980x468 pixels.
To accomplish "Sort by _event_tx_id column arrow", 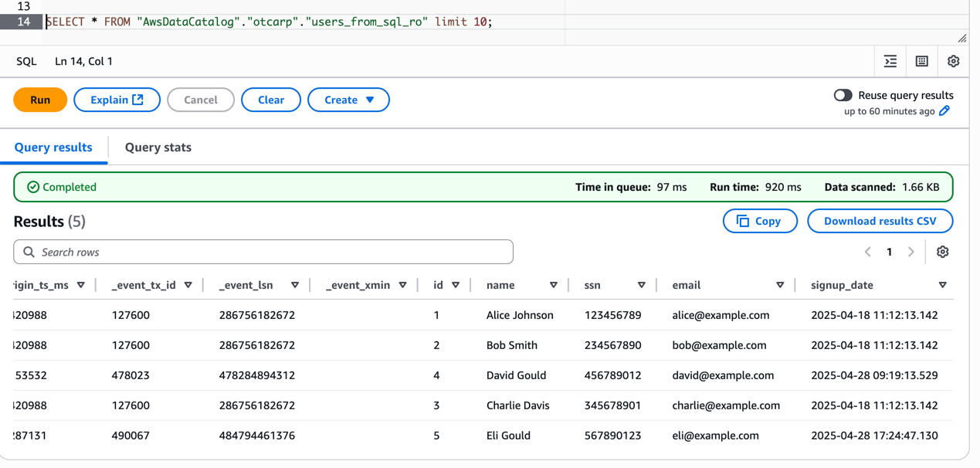I will 188,285.
